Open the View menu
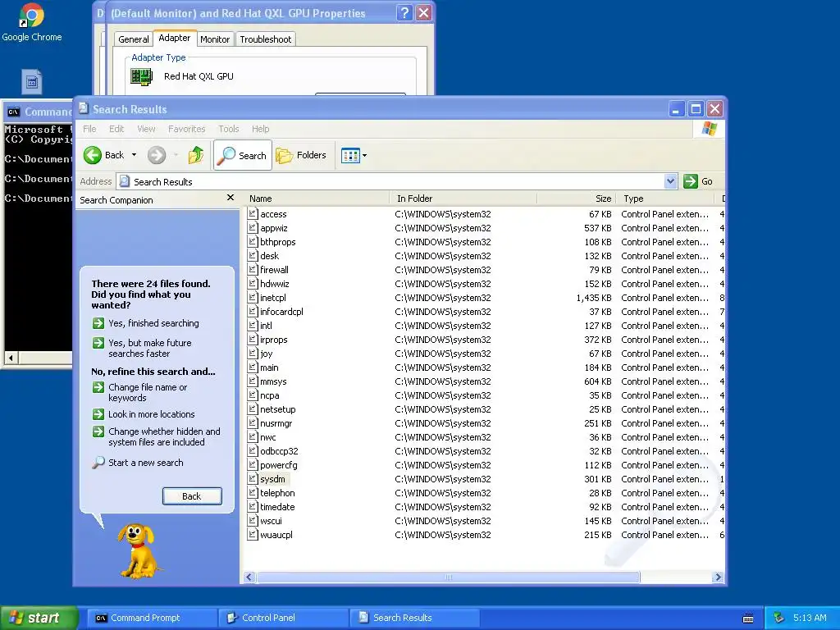 146,129
